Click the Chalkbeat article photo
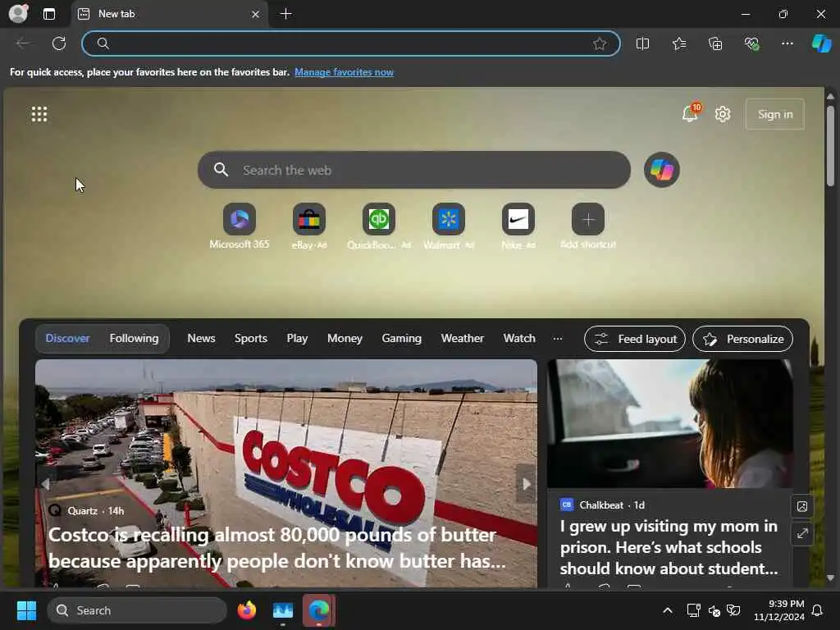The height and width of the screenshot is (630, 840). coord(669,424)
